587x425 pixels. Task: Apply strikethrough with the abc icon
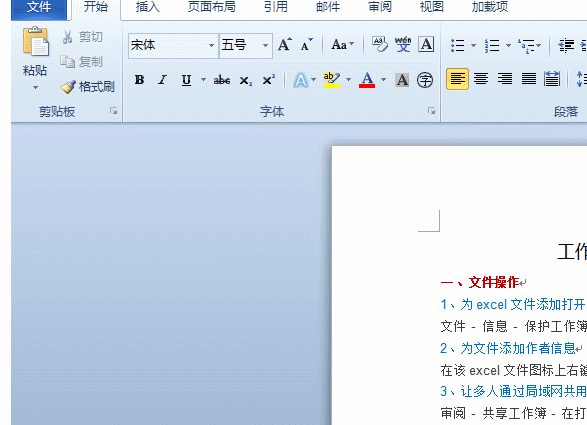(222, 80)
